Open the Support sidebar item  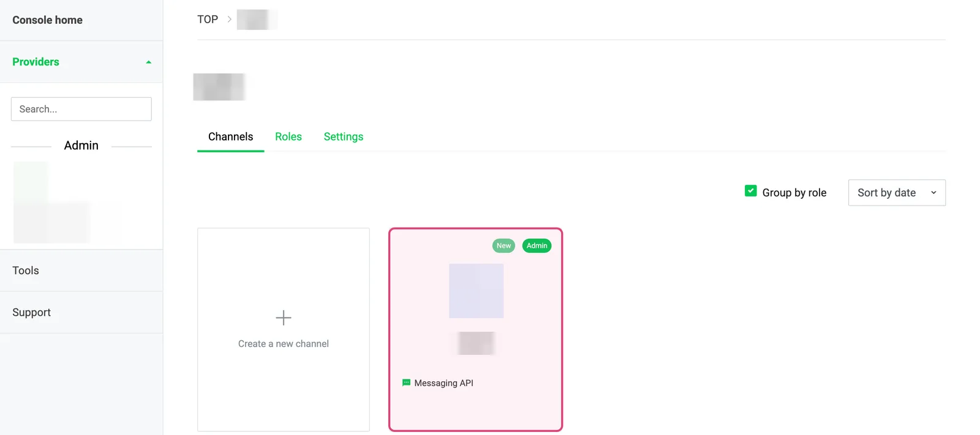click(31, 312)
